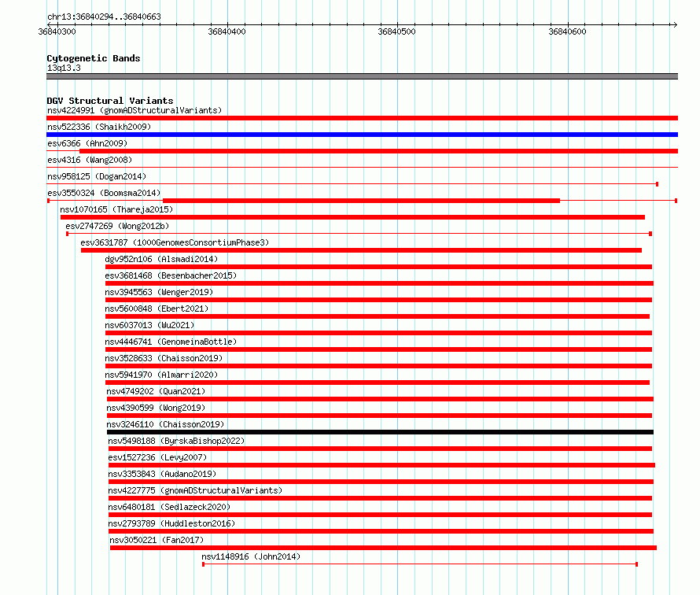
Task: Select nsv3528633 (Chaisson2019) label
Action: (164, 358)
